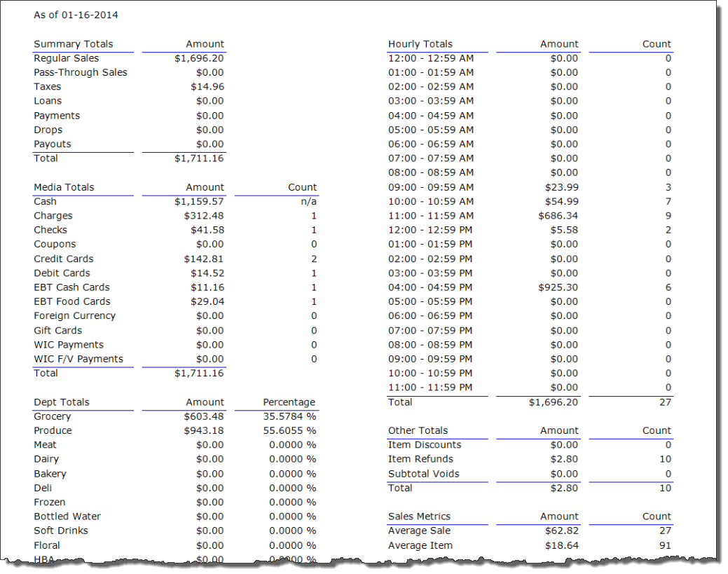Viewport: 728px width, 574px height.
Task: Click the Average Sale amount $62.82
Action: tap(562, 531)
